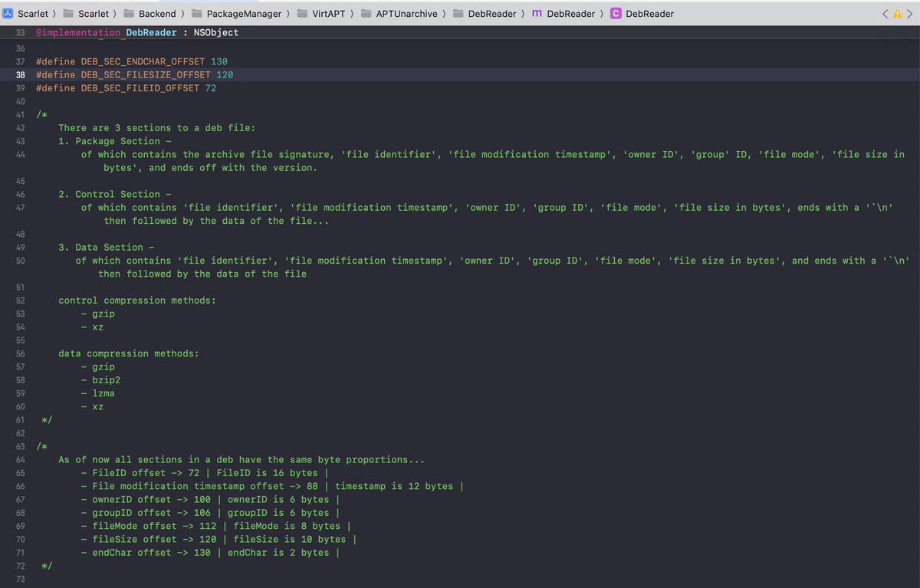Click the value 72 on line 39

pos(211,88)
